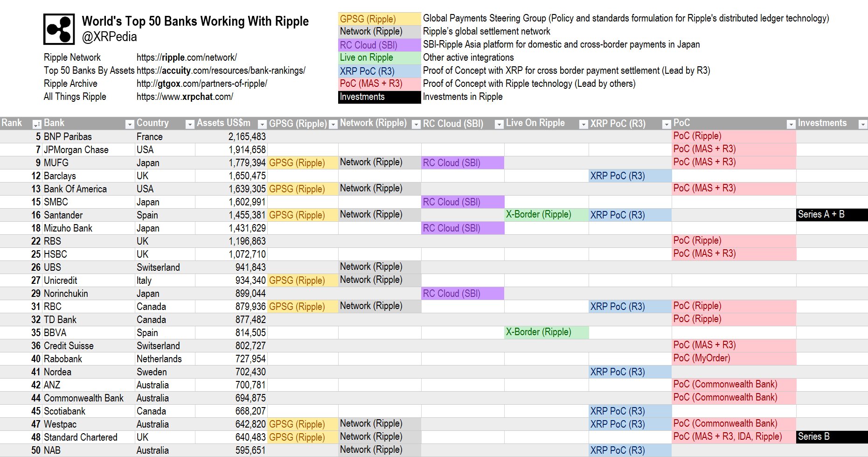Select the Westpac bank cell
Viewport: 868px width, 457px height.
click(89, 424)
